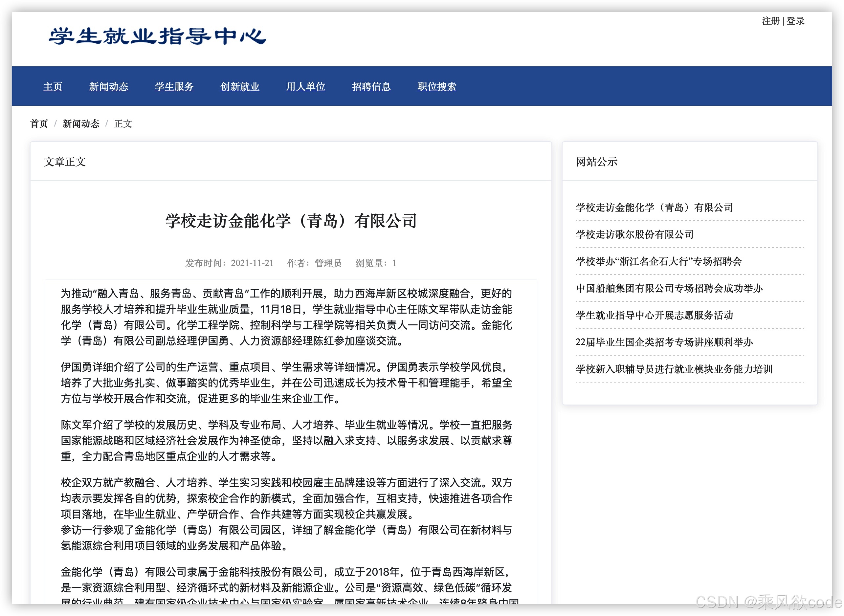844x616 pixels.
Task: Click the author name 管理员
Action: click(328, 263)
